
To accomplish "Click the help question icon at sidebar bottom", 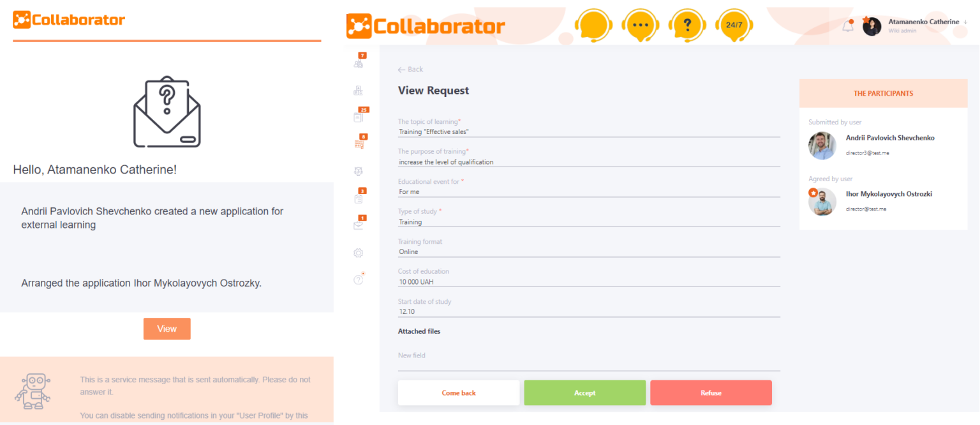I will 358,280.
